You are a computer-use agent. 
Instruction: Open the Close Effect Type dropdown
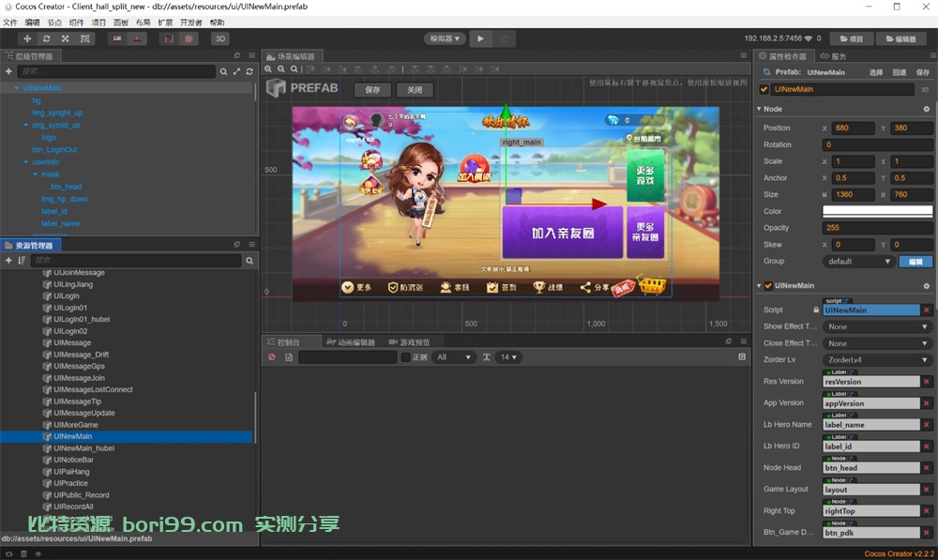[877, 343]
